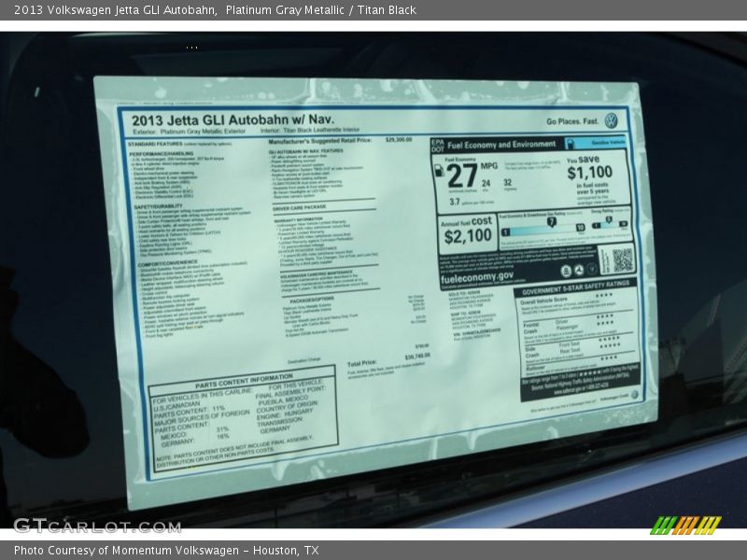Click the EPA DOT badge

[437, 146]
